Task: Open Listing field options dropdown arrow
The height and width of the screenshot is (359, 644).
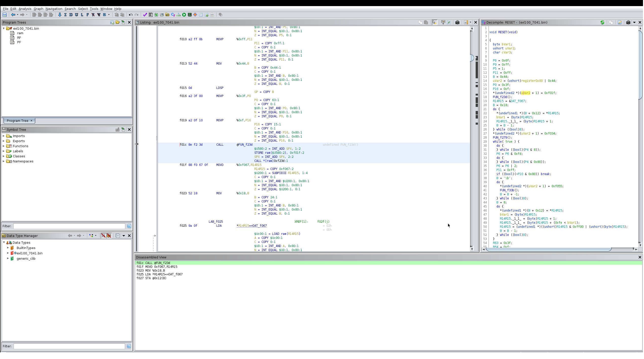Action: 471,22
